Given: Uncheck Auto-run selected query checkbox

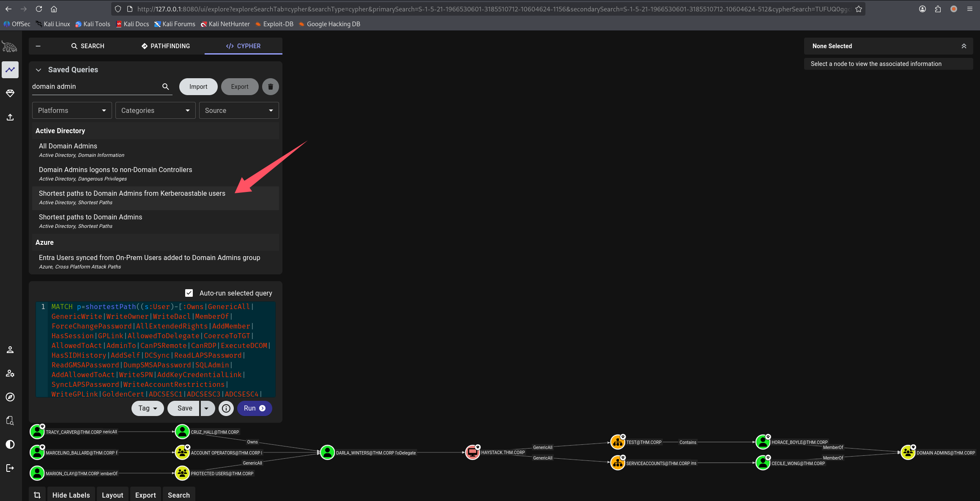Looking at the screenshot, I should click(x=189, y=293).
